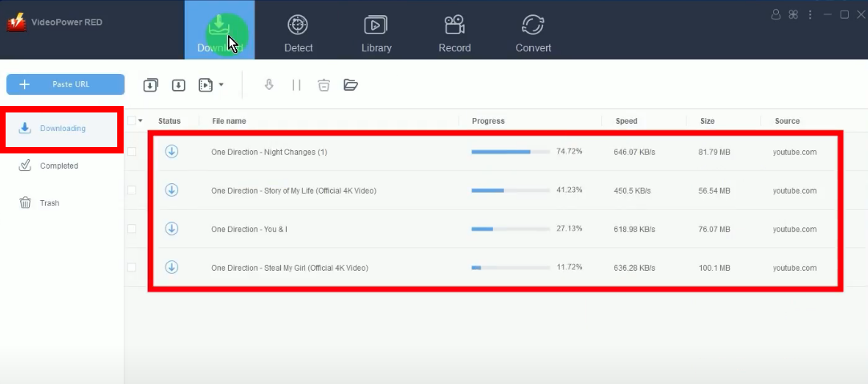Image resolution: width=868 pixels, height=384 pixels.
Task: Open the select-all dropdown arrow
Action: click(x=141, y=121)
